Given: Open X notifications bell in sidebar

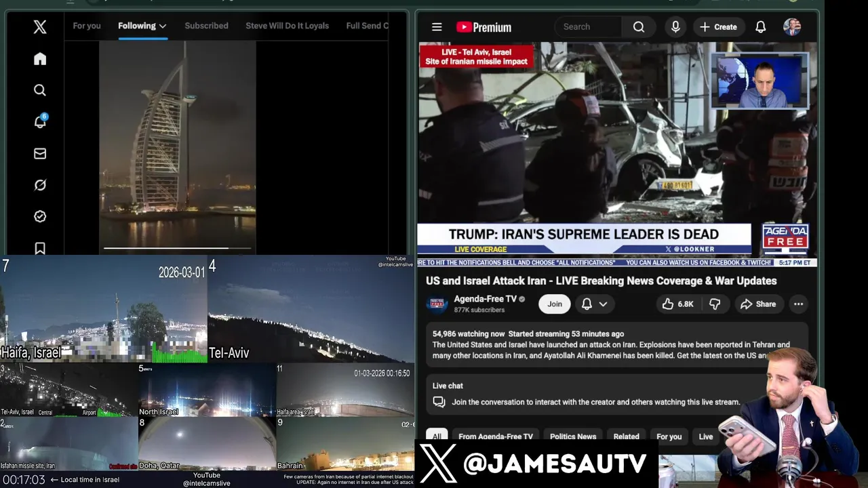Looking at the screenshot, I should [40, 121].
